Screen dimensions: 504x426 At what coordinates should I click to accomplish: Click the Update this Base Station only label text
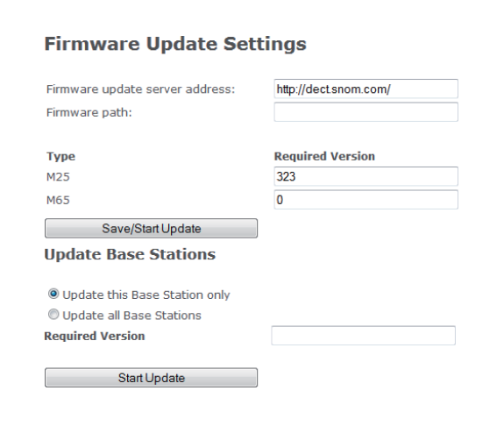pos(146,295)
